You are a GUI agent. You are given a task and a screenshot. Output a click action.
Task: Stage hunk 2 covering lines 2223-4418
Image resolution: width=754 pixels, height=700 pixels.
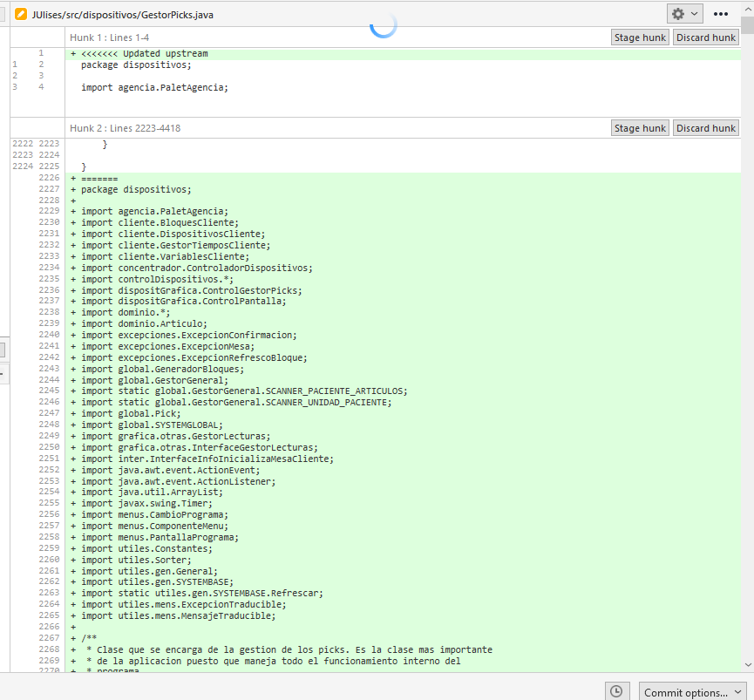coord(640,128)
